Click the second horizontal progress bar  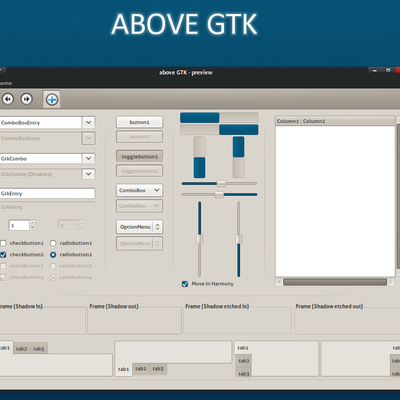[219, 130]
